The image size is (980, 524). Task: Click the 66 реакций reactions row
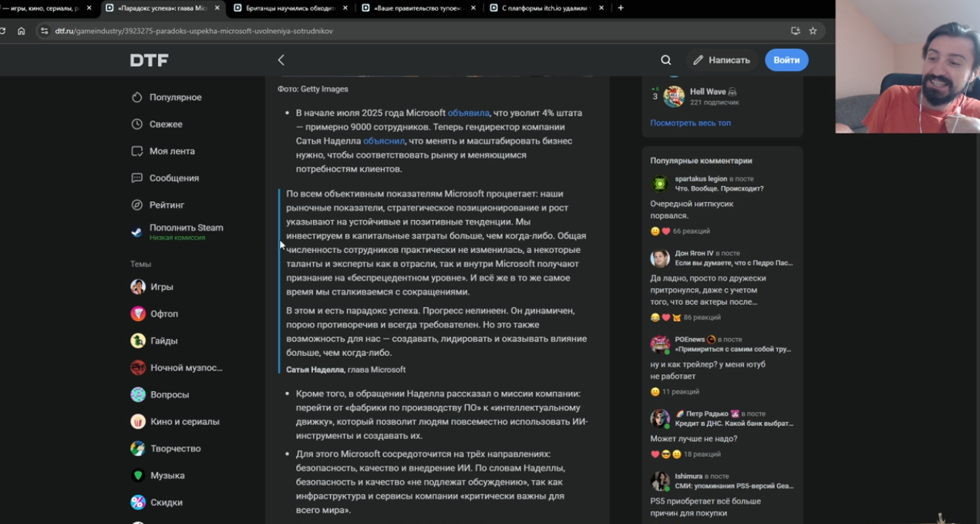tap(680, 232)
